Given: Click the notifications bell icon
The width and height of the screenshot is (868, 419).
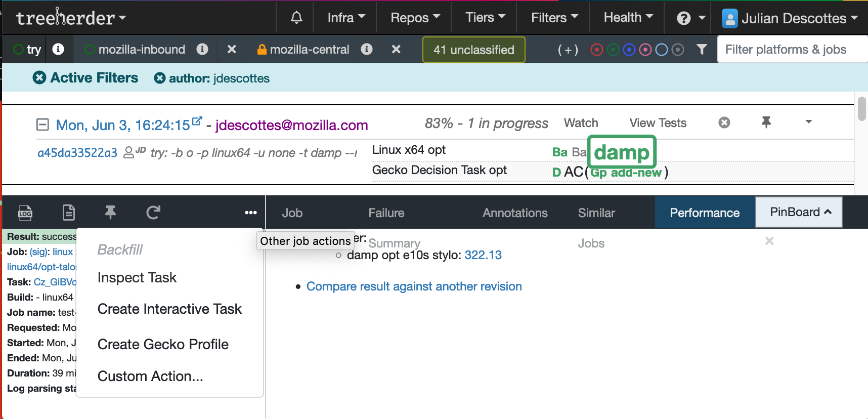Looking at the screenshot, I should [x=296, y=18].
